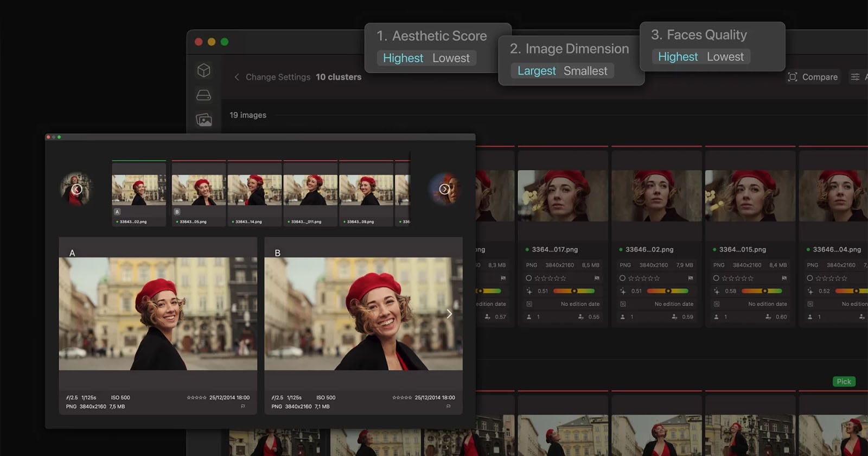The height and width of the screenshot is (456, 868).
Task: Select the circle marker on 33646...02.png card
Action: 622,278
